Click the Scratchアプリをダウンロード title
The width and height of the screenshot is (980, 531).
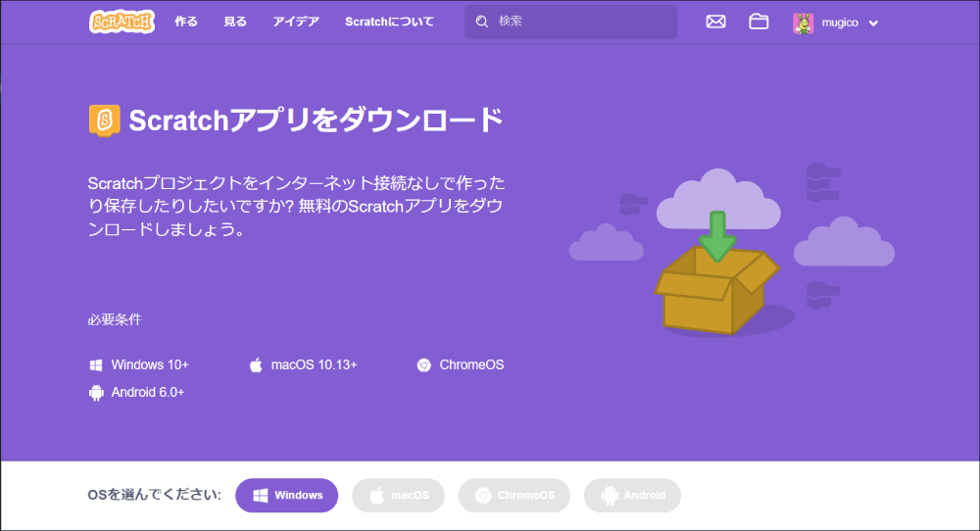pyautogui.click(x=316, y=120)
